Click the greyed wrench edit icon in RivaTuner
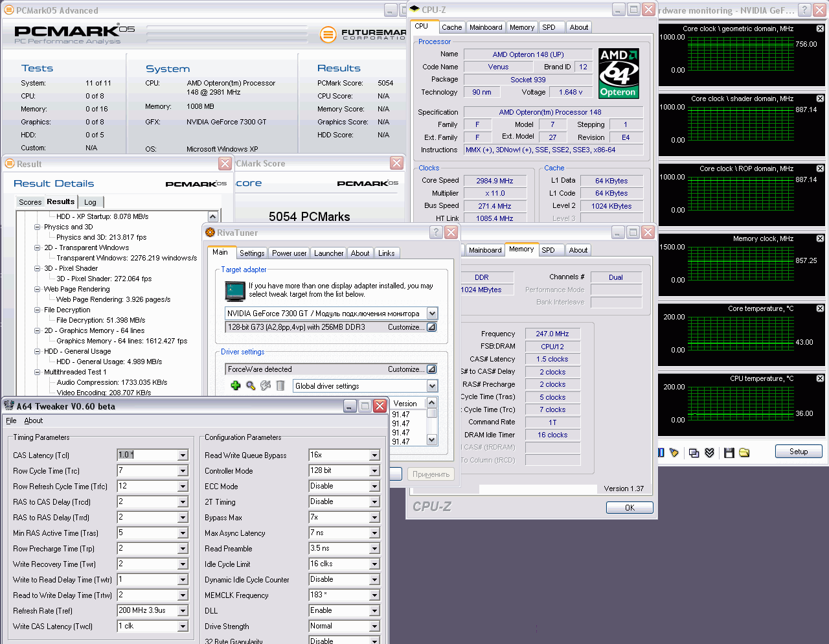829x644 pixels. click(x=266, y=385)
